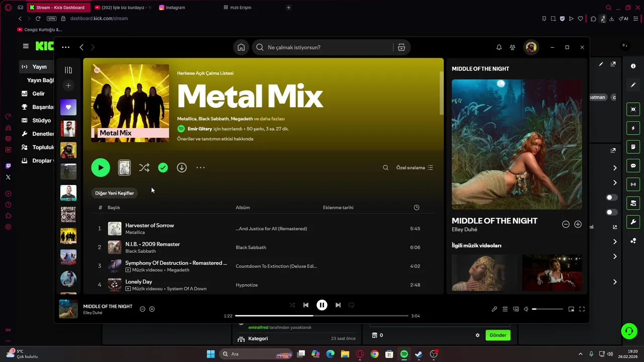
Task: Create new playlist with plus icon
Action: click(x=68, y=85)
